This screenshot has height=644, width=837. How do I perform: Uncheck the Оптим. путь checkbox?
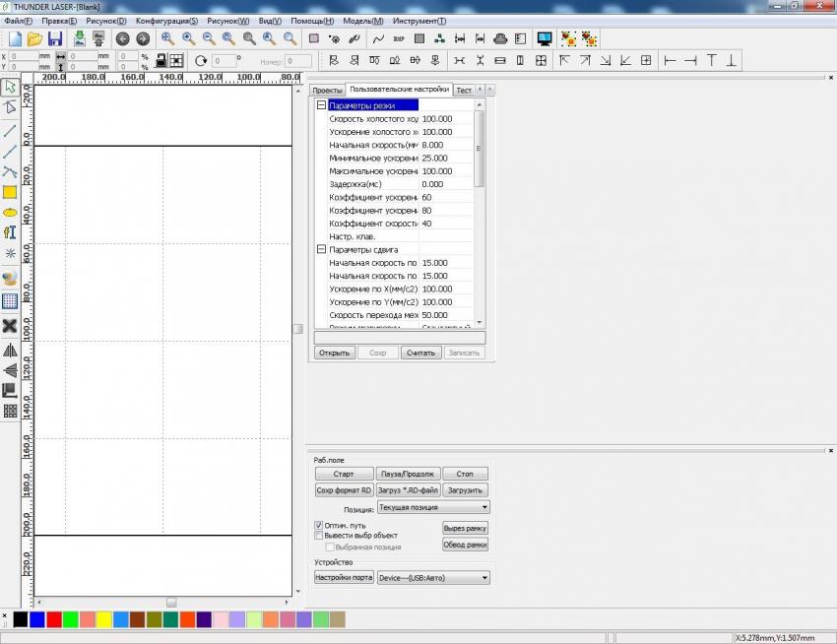coord(318,526)
